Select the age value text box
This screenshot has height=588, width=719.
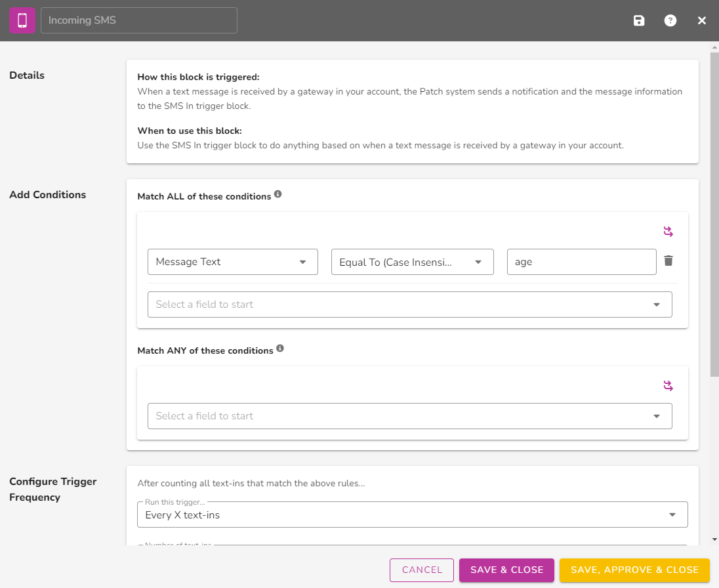click(581, 261)
